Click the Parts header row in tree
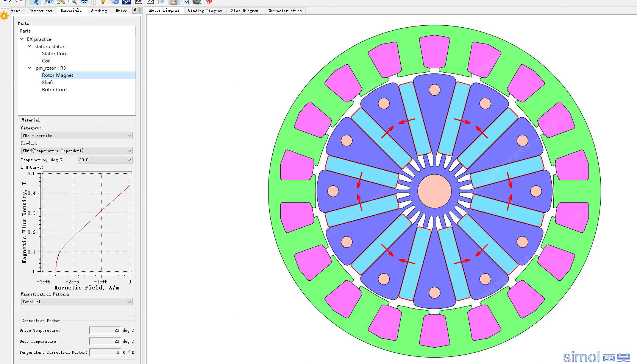The height and width of the screenshot is (364, 637). [x=77, y=31]
